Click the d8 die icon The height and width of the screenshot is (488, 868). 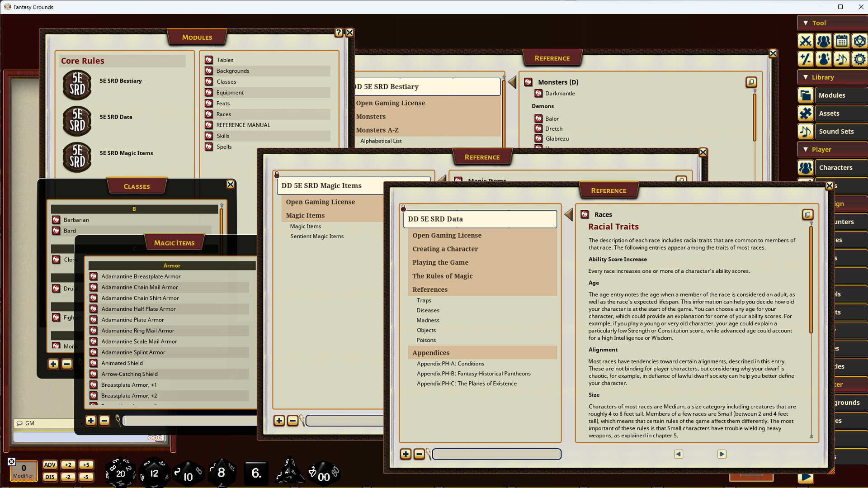(221, 473)
